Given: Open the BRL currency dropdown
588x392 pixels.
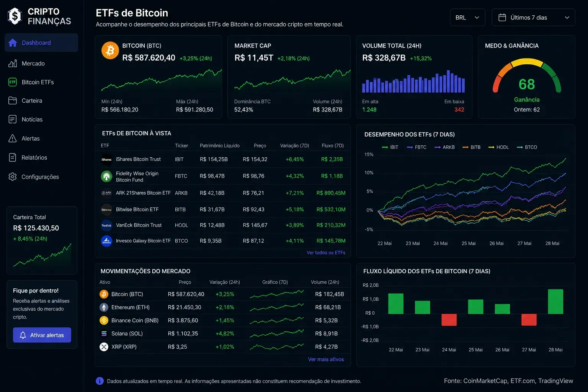Looking at the screenshot, I should click(x=467, y=18).
